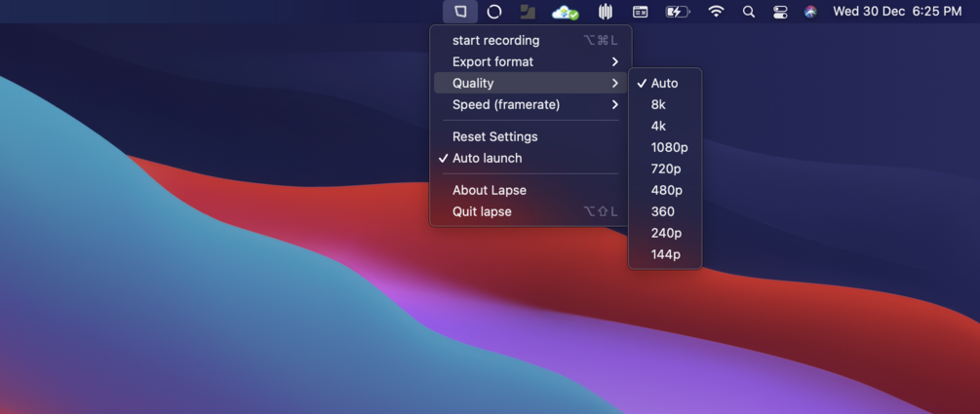
Task: Choose Quit lapse
Action: click(x=530, y=211)
